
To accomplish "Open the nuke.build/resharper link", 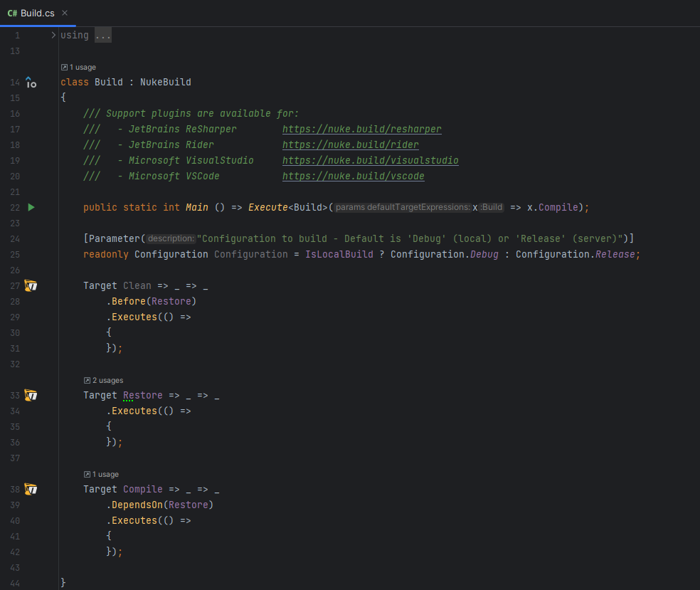I will click(x=362, y=129).
